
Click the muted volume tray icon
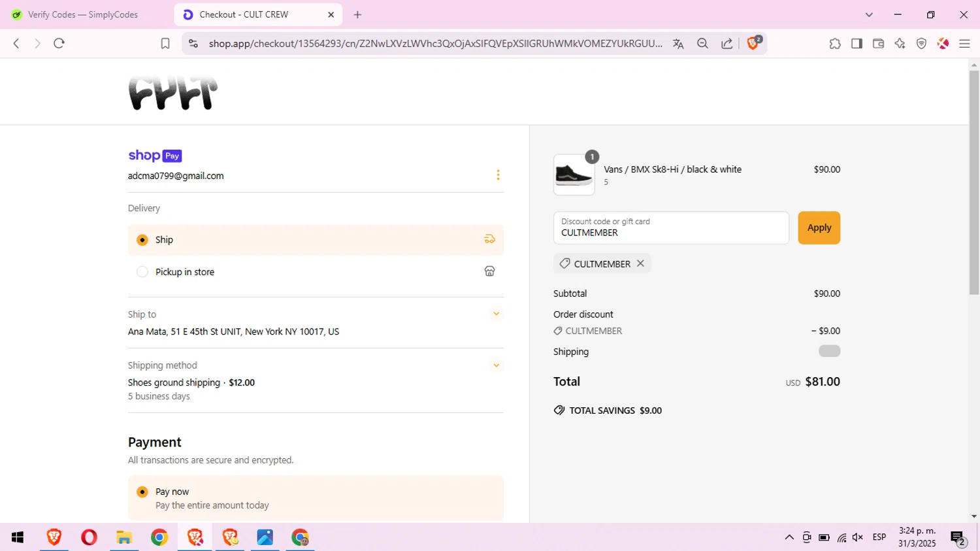[x=858, y=537]
